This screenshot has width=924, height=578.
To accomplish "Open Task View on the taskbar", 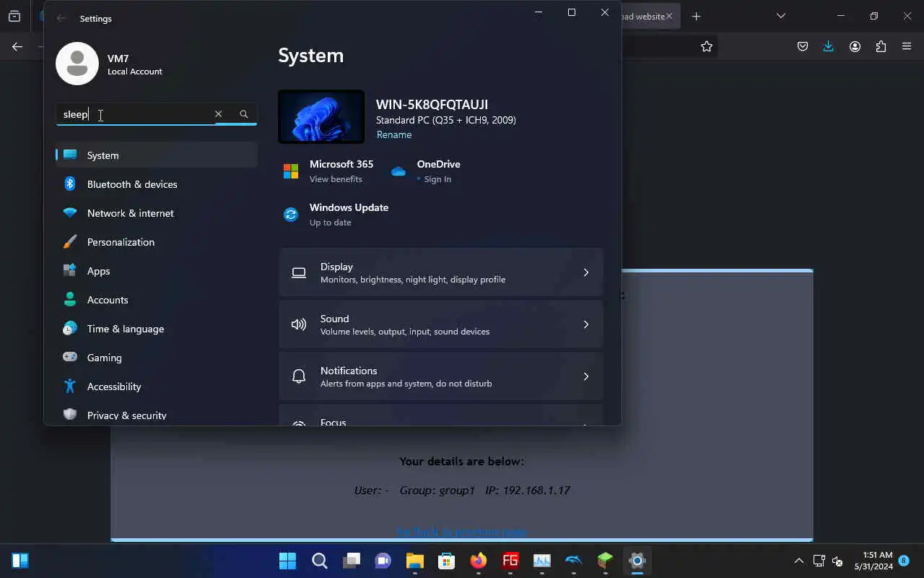I will (x=352, y=561).
